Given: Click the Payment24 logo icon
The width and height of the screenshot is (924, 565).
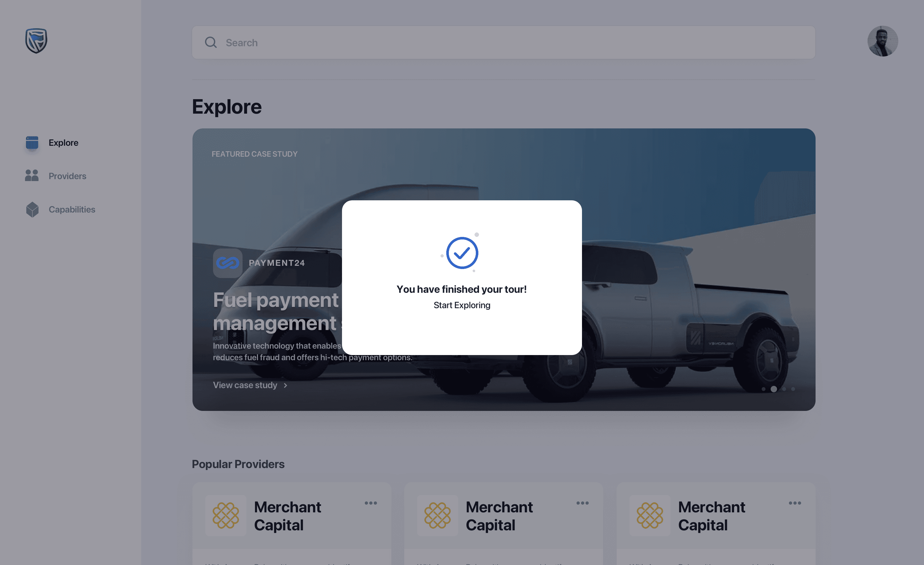Looking at the screenshot, I should (227, 263).
